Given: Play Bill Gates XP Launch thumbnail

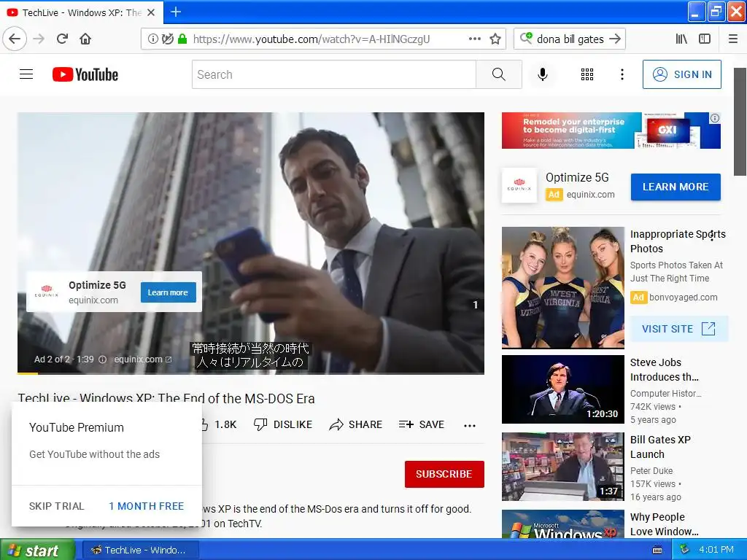Looking at the screenshot, I should point(563,467).
